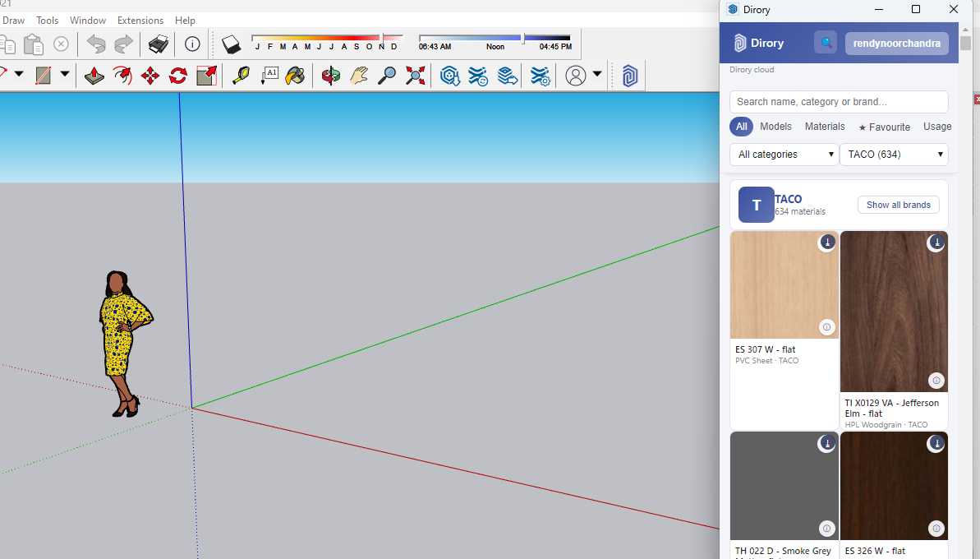Select the Follow Me tool
The image size is (980, 559).
(x=122, y=76)
